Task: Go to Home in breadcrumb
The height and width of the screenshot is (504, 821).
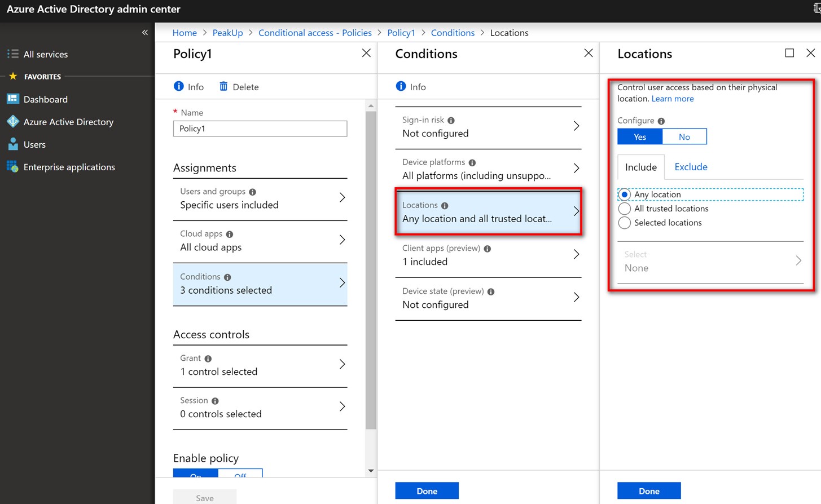Action: point(185,33)
